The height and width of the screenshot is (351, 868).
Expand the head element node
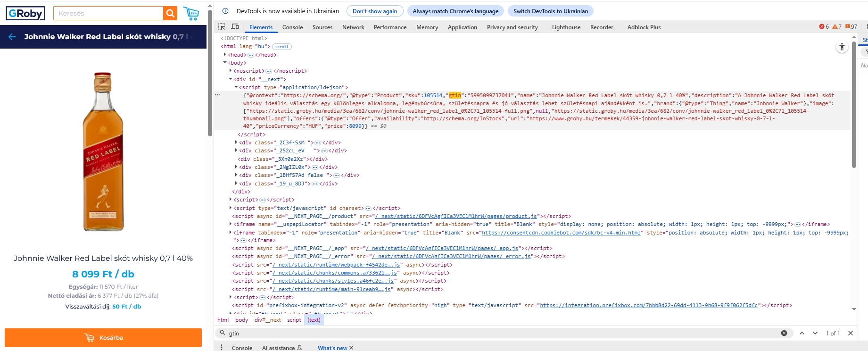pyautogui.click(x=225, y=55)
